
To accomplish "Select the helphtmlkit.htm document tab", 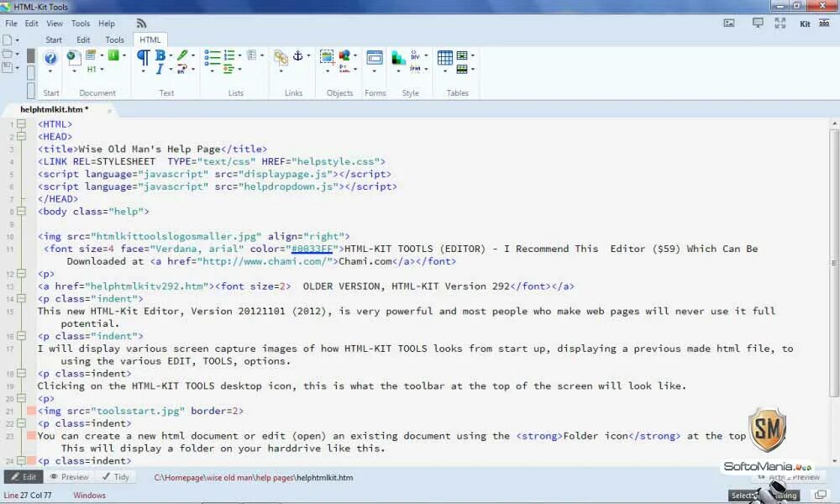I will [x=54, y=109].
